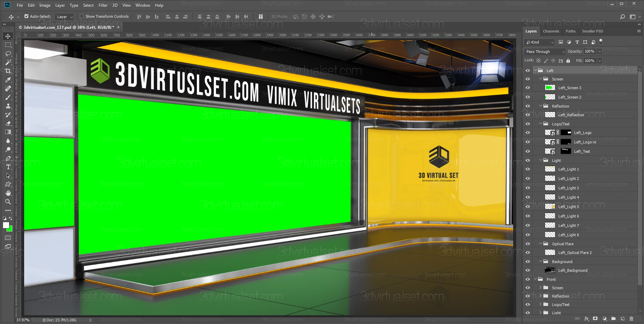Click the Left_Screen 2 layer thumbnail

[x=550, y=97]
